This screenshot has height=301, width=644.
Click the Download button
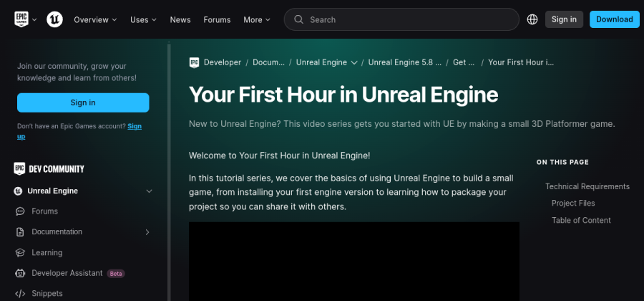tap(615, 19)
